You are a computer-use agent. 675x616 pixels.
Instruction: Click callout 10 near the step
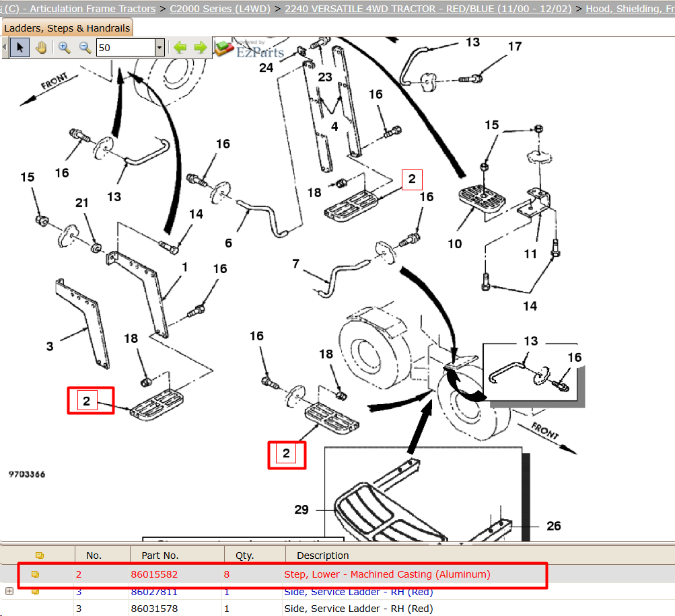[x=454, y=244]
